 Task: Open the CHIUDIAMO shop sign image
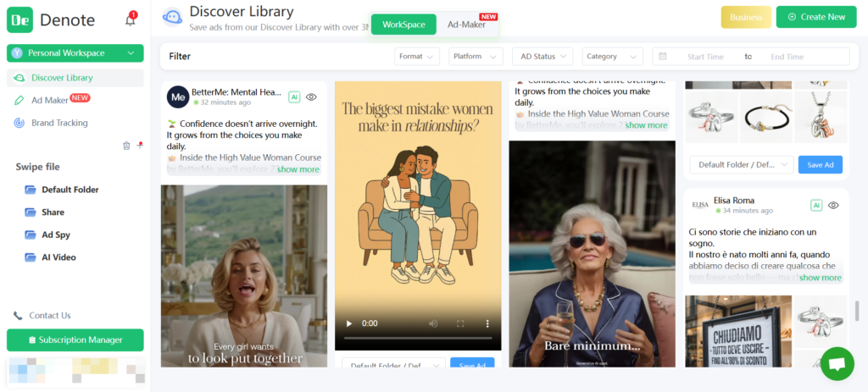pos(738,331)
